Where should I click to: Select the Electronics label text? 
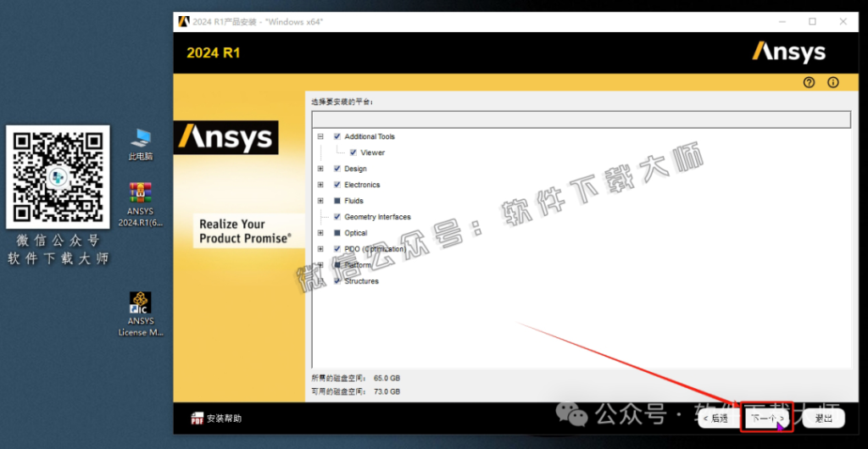[362, 185]
